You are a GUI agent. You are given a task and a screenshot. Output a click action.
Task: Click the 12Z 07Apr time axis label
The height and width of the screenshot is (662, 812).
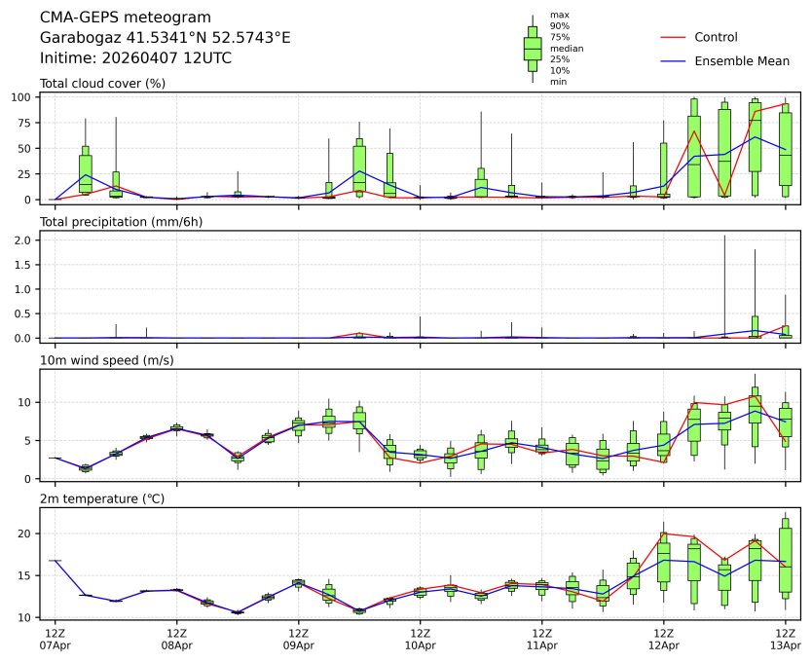pos(55,639)
